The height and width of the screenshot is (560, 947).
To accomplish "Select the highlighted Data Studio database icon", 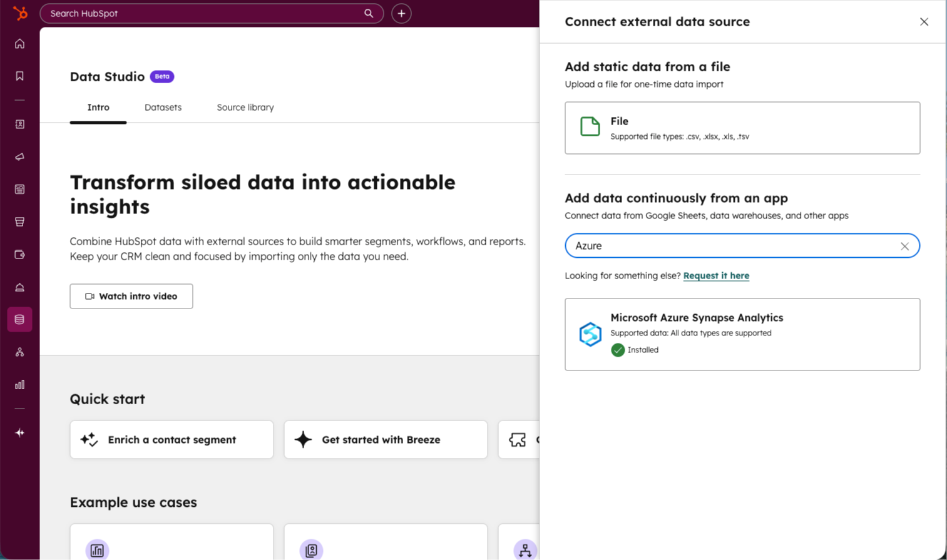I will tap(19, 319).
